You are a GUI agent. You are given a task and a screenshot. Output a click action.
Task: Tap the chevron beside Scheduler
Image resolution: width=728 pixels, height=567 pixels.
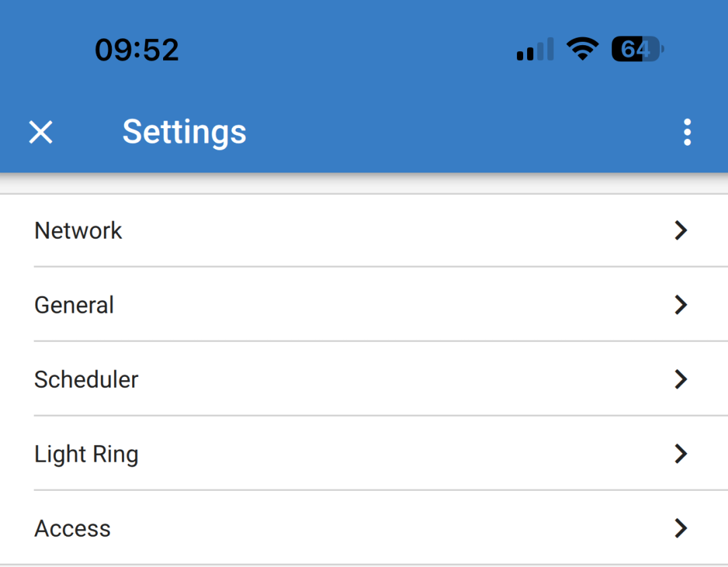point(681,380)
